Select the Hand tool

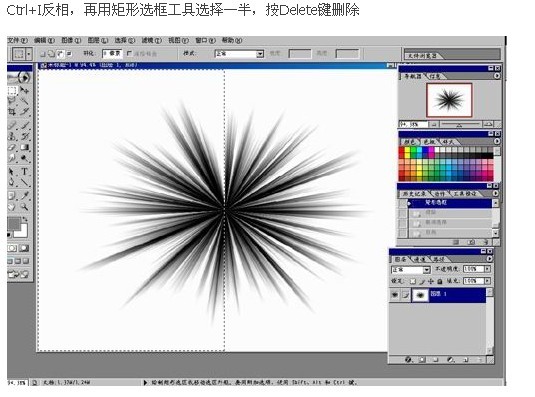12,207
